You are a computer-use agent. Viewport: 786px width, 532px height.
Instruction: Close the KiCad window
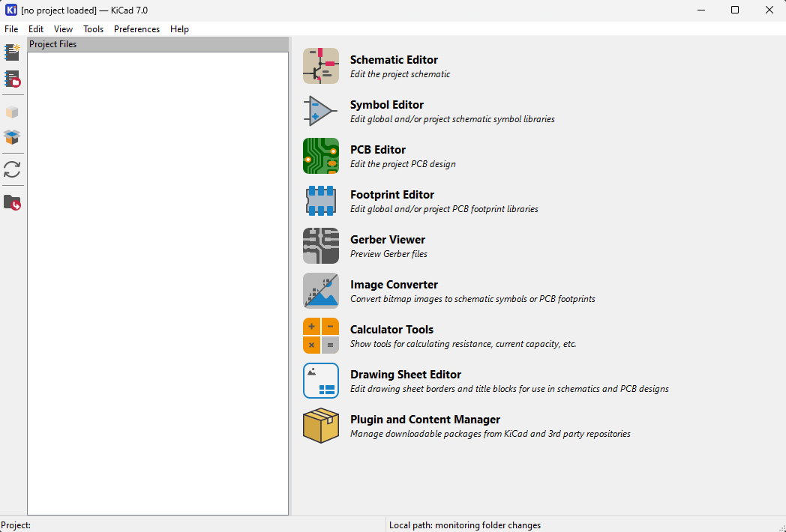769,10
